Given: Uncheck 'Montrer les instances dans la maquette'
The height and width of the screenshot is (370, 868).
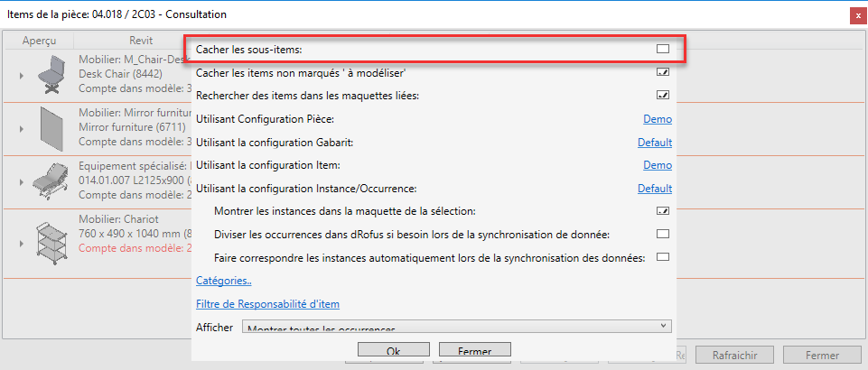Looking at the screenshot, I should (663, 211).
